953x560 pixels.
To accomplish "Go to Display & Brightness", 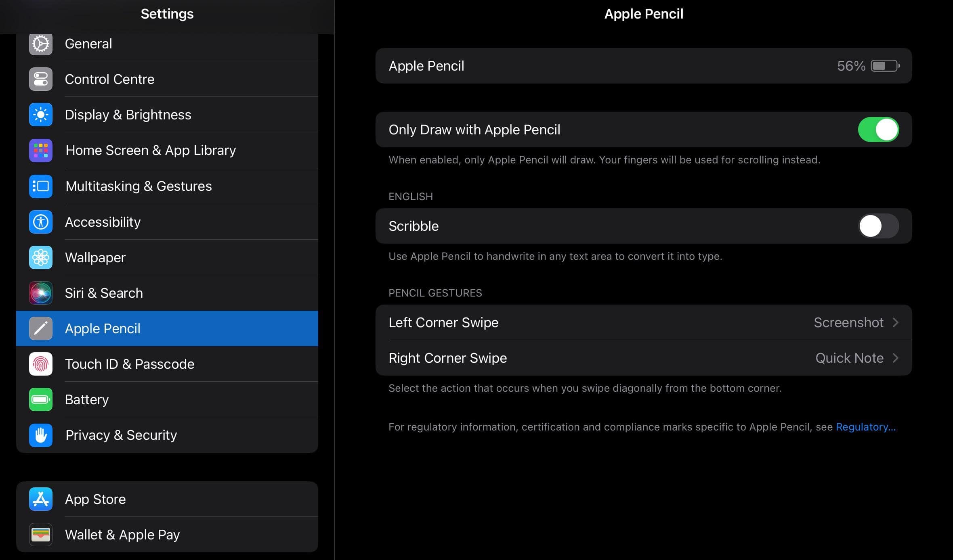I will click(167, 115).
